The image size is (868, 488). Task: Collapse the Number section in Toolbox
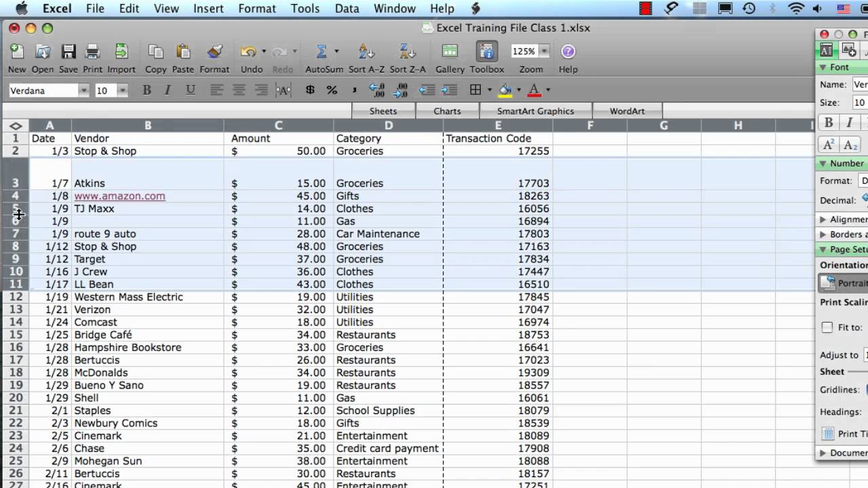(x=823, y=163)
